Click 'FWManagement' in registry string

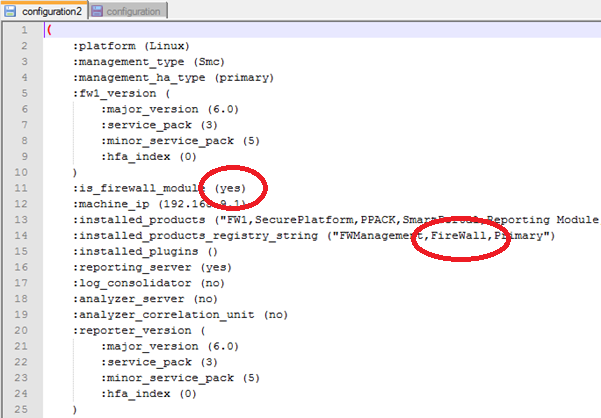coord(381,236)
